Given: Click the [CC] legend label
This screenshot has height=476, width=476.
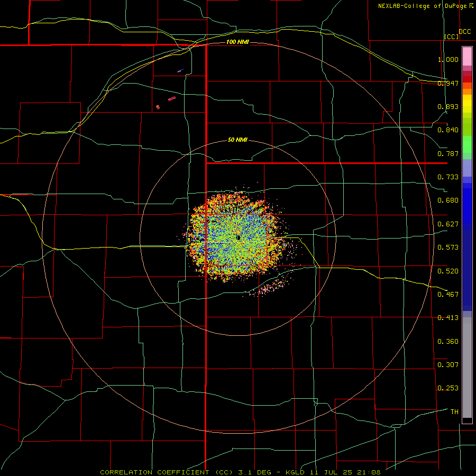Looking at the screenshot, I should 452,36.
